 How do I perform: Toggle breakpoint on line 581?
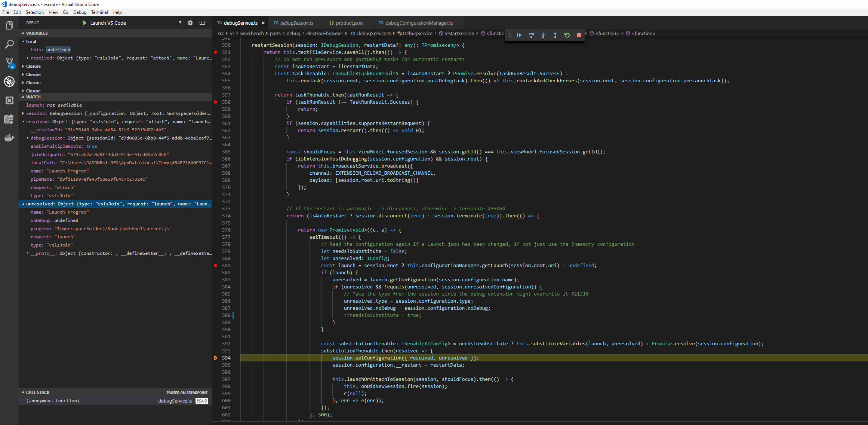coord(216,265)
